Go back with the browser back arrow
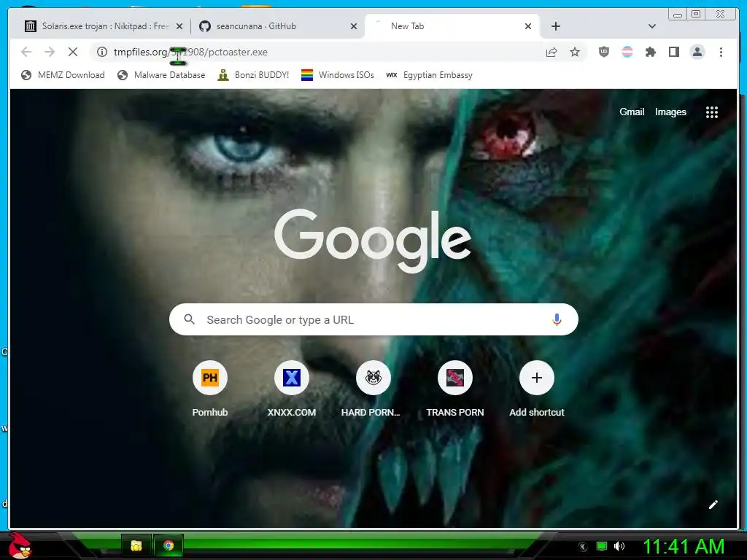Image resolution: width=747 pixels, height=560 pixels. tap(26, 52)
